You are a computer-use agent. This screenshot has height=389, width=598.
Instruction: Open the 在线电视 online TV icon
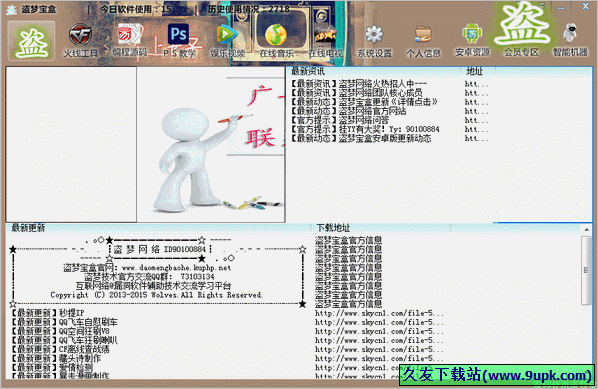325,40
